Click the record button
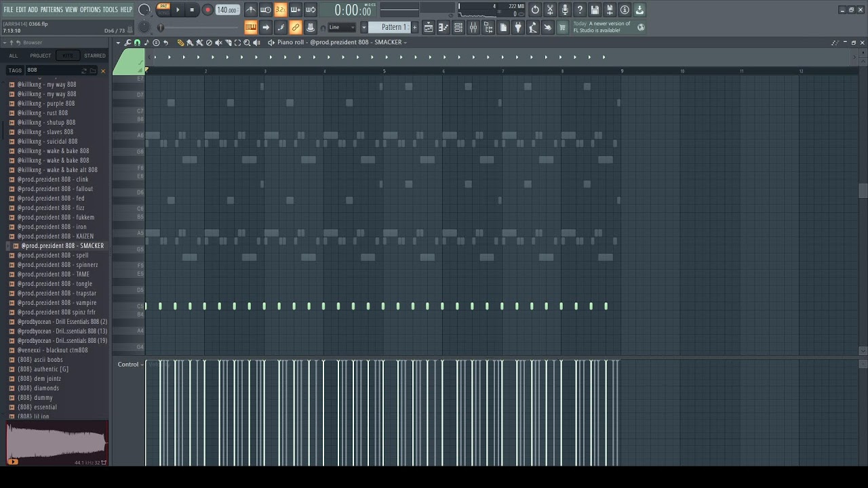 click(x=208, y=9)
